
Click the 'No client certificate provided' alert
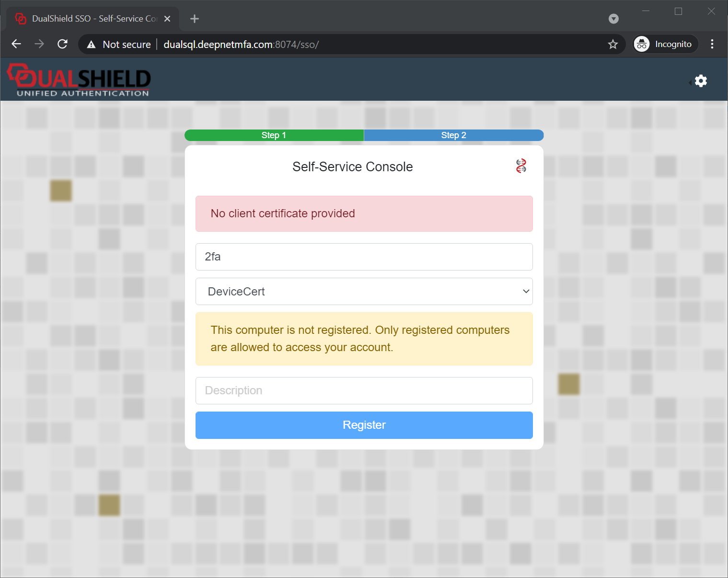tap(364, 213)
